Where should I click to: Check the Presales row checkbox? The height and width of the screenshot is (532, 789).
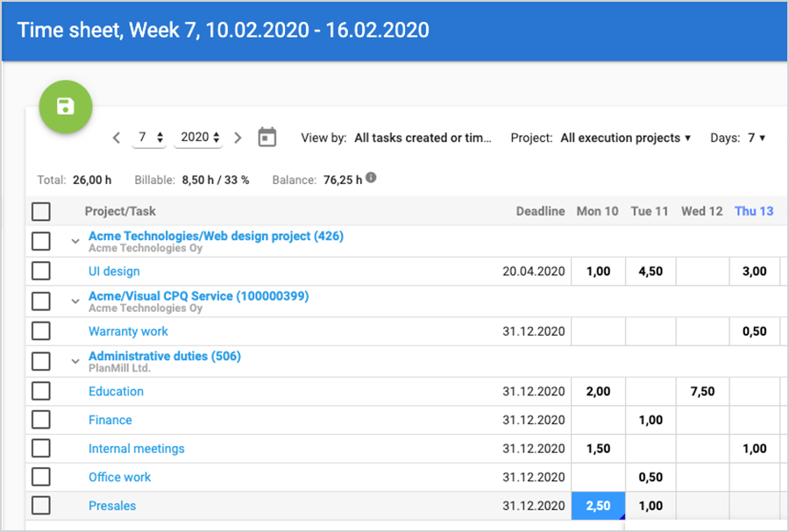point(40,506)
